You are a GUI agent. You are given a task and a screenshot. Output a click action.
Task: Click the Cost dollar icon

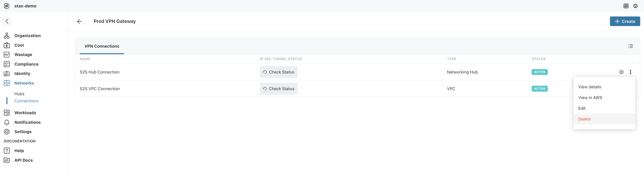7,45
